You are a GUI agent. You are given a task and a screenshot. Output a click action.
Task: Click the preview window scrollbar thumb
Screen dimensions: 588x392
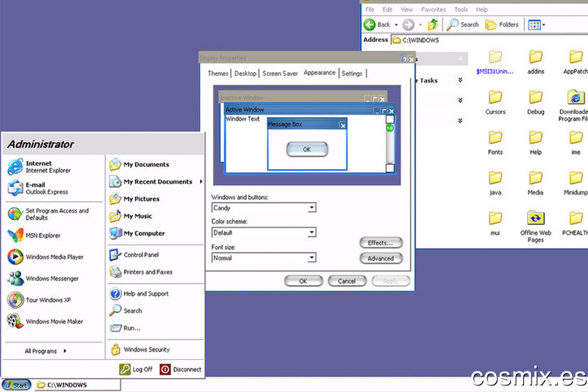click(x=390, y=128)
